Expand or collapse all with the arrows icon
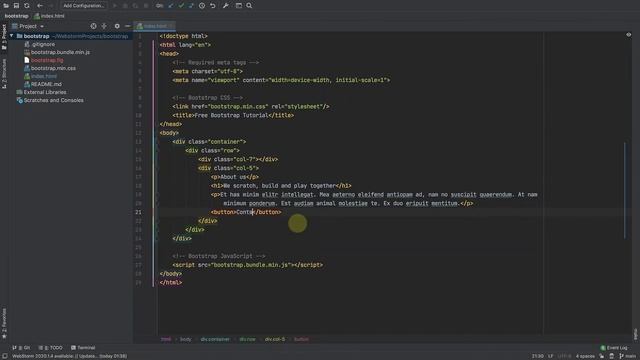 (x=104, y=26)
